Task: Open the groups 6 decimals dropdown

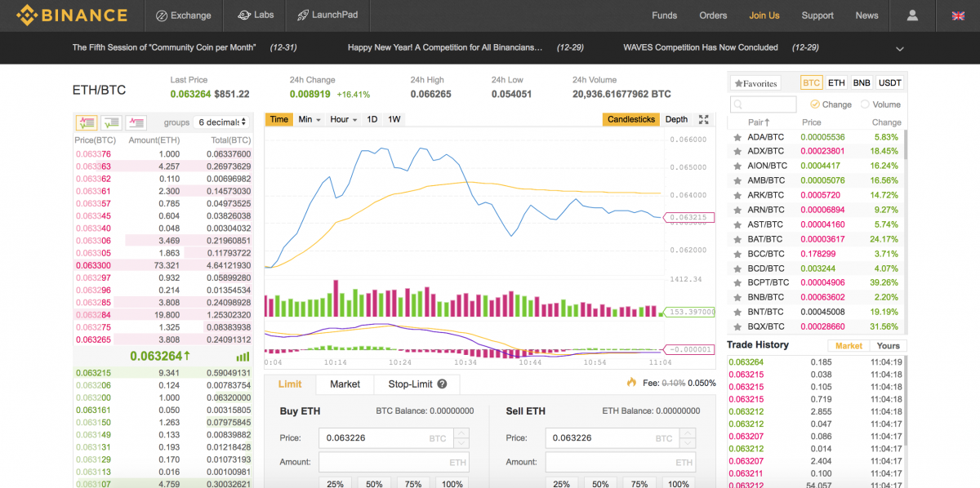Action: coord(220,122)
